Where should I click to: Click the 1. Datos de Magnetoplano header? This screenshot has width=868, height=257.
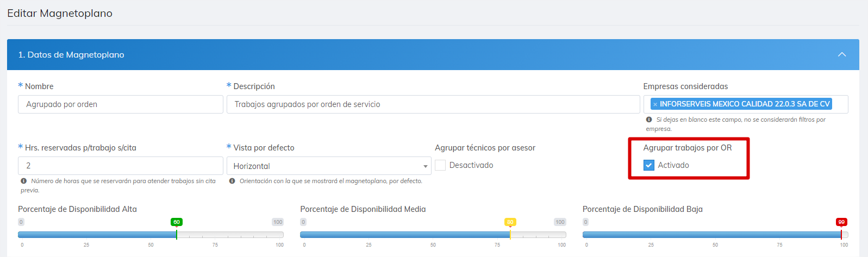[x=71, y=54]
